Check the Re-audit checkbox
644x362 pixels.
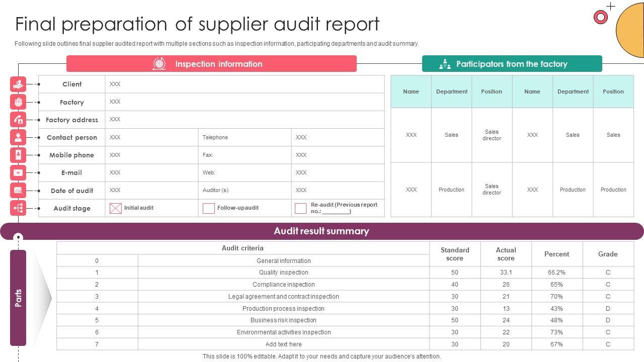pos(300,208)
